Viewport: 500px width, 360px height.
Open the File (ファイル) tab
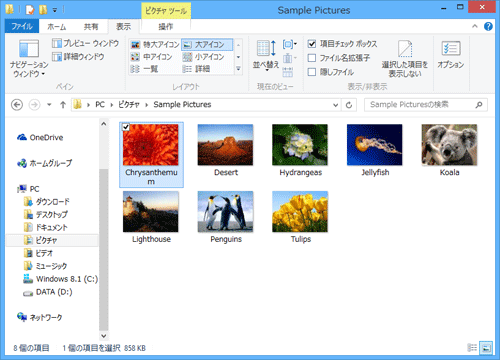[22, 26]
